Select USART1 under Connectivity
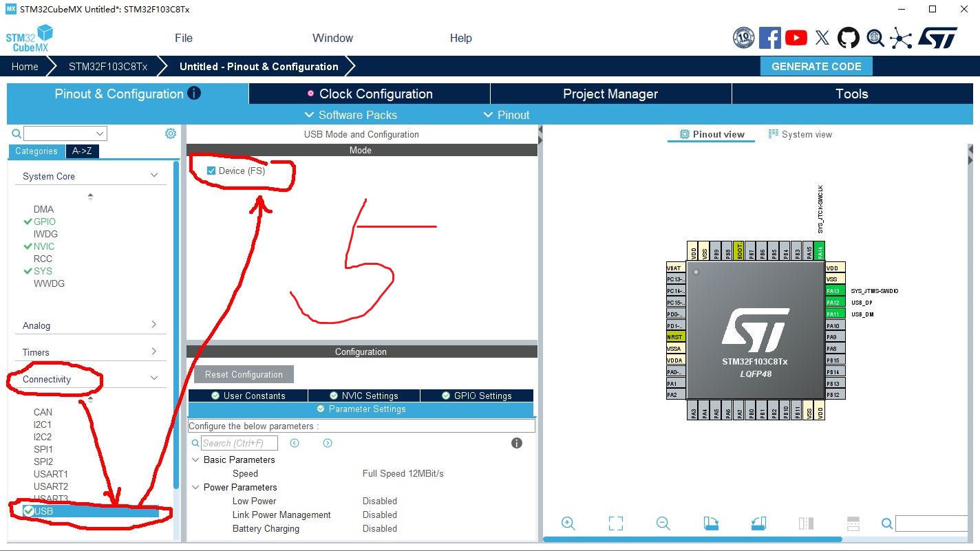 coord(51,474)
